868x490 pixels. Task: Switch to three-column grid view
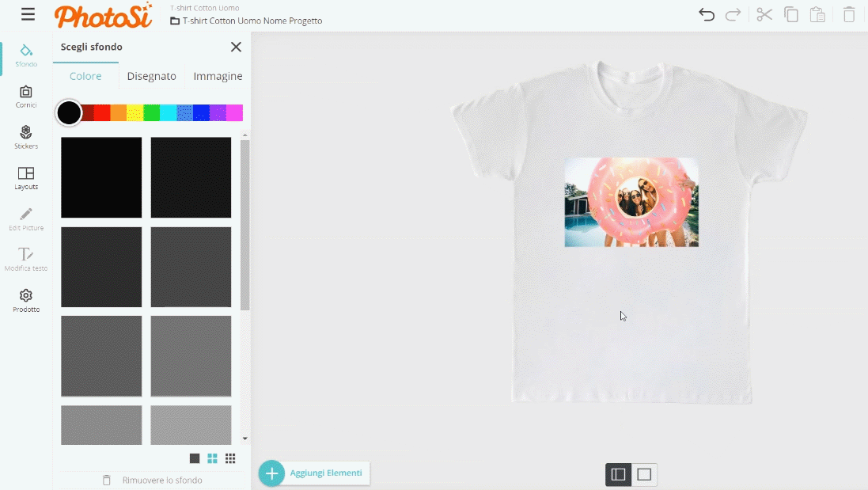pos(230,458)
